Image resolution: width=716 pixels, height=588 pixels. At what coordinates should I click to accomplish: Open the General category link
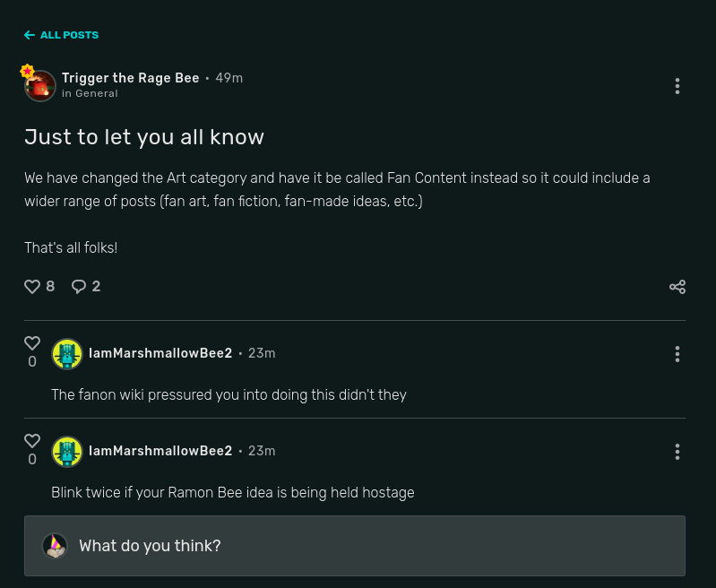pos(96,93)
